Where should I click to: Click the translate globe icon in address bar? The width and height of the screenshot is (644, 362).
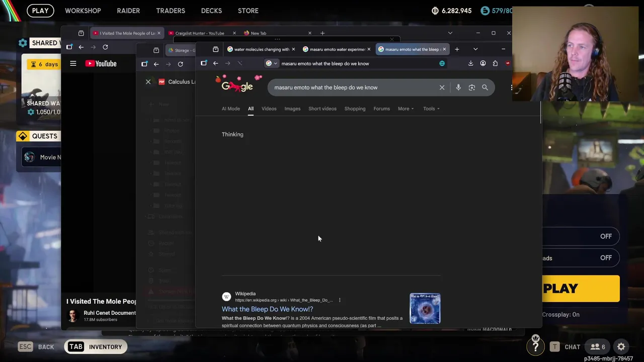(x=442, y=63)
